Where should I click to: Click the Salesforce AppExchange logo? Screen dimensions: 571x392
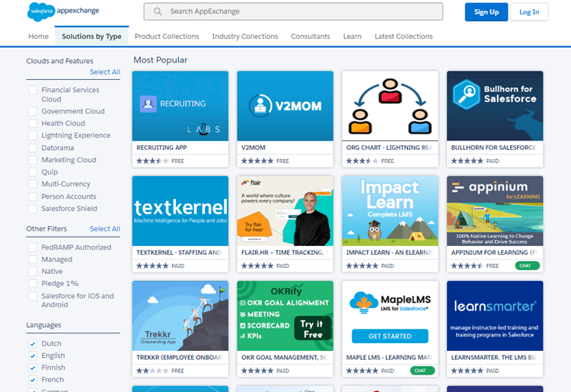[x=63, y=11]
